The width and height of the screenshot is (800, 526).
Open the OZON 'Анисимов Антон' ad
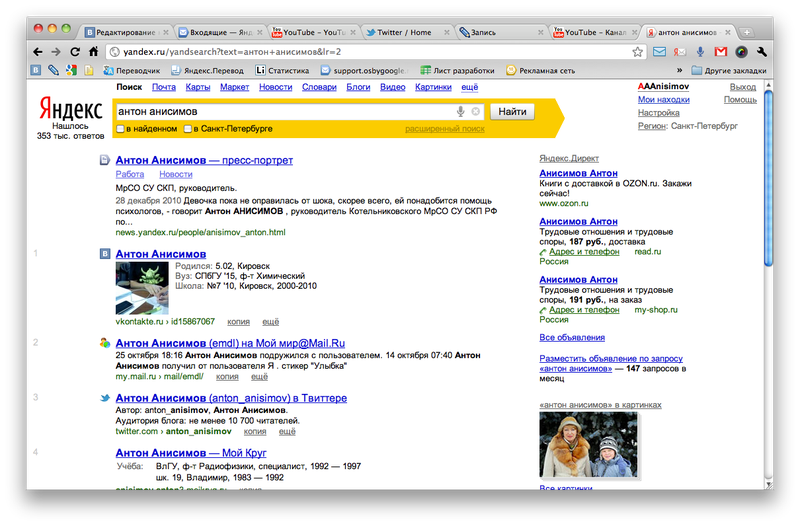tap(578, 173)
